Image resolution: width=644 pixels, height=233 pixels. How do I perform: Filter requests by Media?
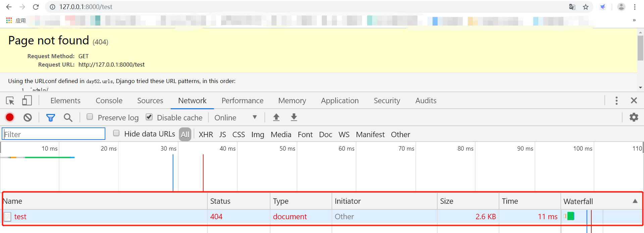tap(281, 134)
